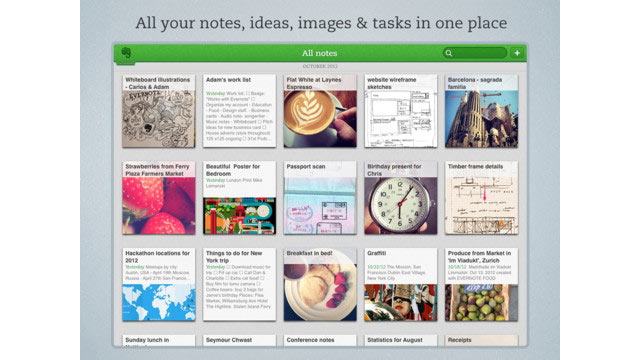Open the 'Breakfast in bed!' note
The width and height of the screenshot is (640, 360).
point(320,284)
